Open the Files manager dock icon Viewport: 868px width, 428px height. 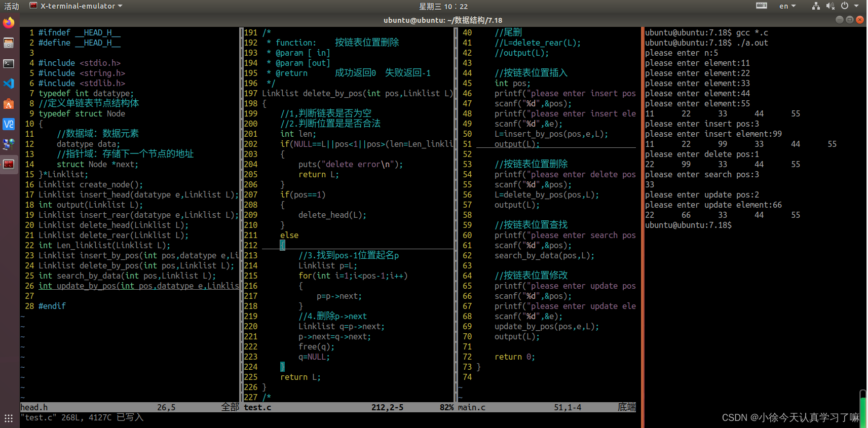pos(9,43)
